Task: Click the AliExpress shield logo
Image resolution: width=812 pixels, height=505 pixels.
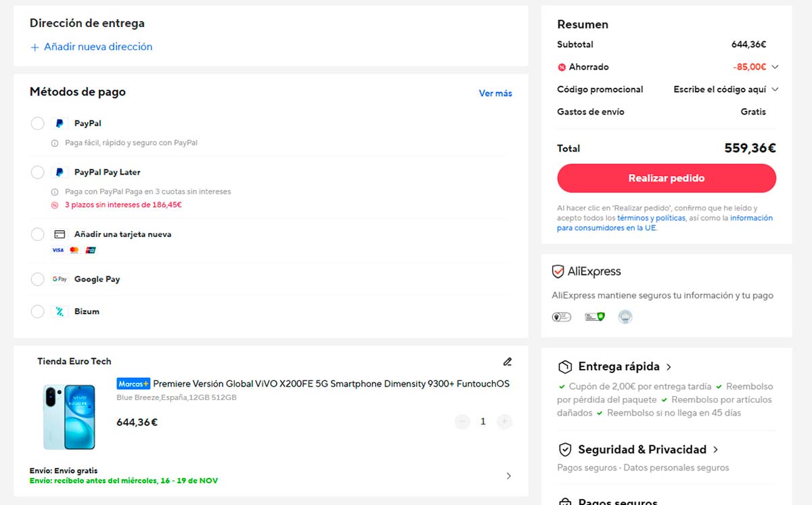Action: pyautogui.click(x=558, y=271)
